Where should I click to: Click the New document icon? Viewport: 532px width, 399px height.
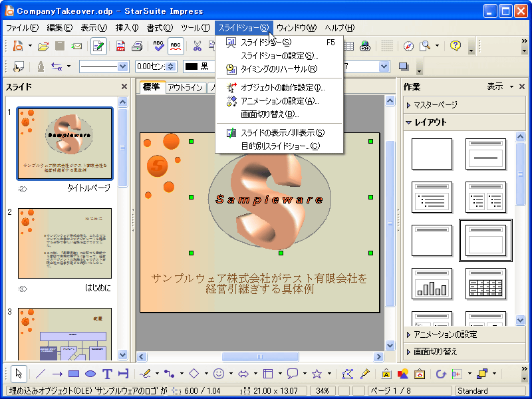18,46
